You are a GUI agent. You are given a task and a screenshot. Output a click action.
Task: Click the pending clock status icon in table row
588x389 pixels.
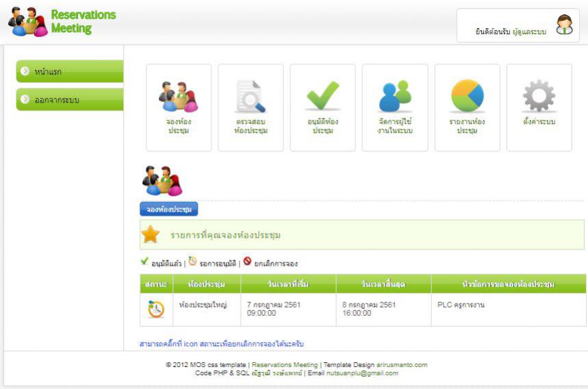click(x=156, y=309)
